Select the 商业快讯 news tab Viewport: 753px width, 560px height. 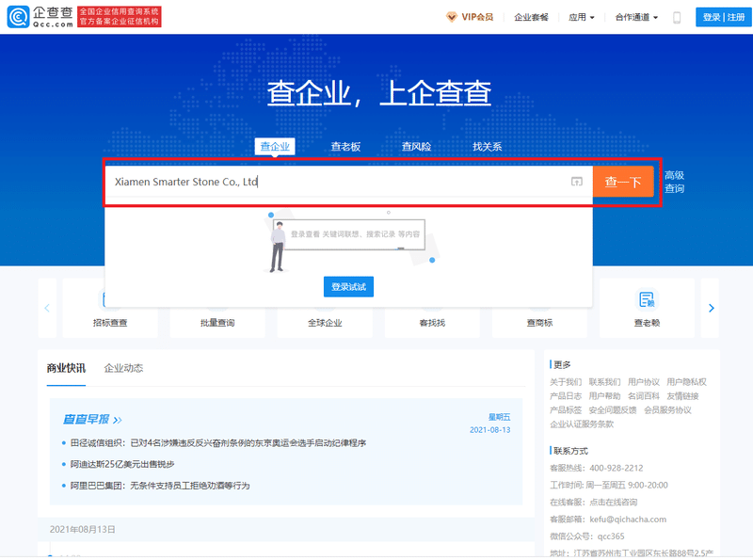(66, 368)
